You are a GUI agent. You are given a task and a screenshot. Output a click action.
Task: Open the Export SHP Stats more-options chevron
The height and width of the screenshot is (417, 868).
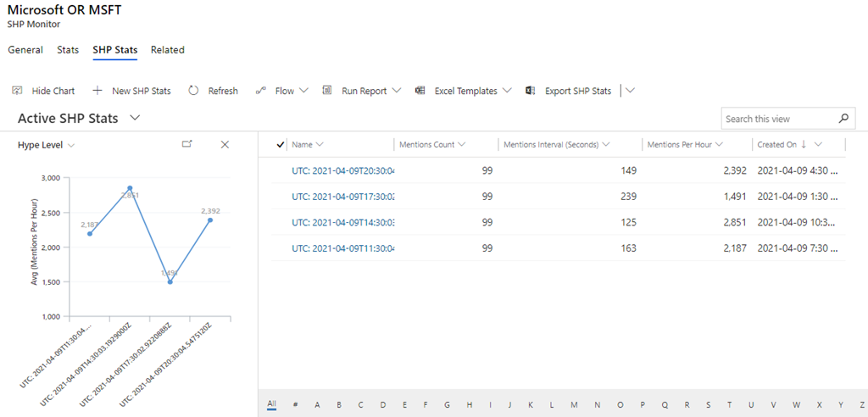[630, 91]
